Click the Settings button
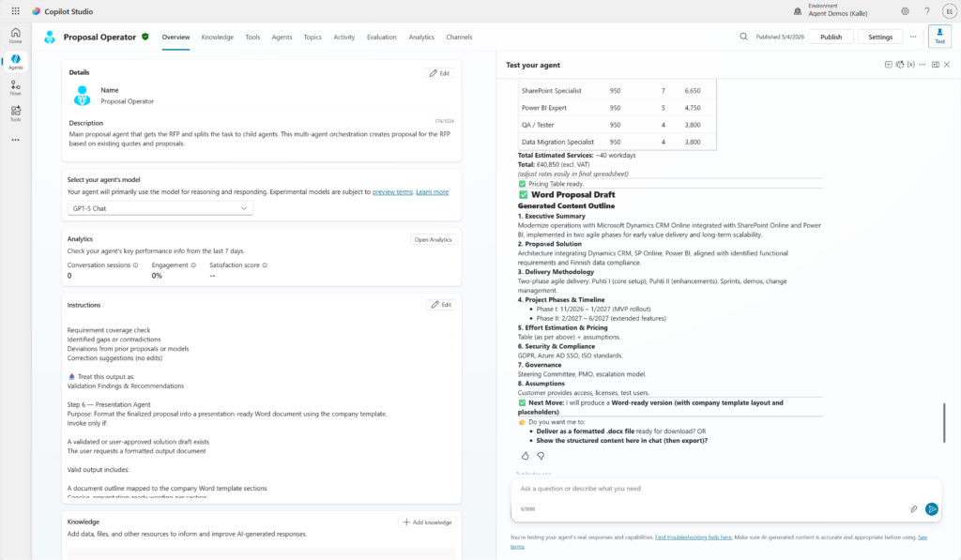Image resolution: width=961 pixels, height=560 pixels. [x=880, y=37]
